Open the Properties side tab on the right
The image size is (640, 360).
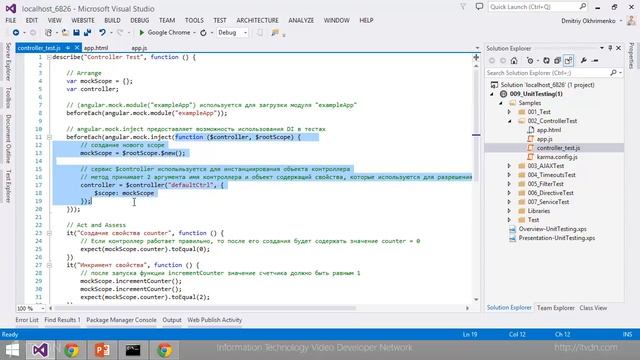pyautogui.click(x=631, y=56)
